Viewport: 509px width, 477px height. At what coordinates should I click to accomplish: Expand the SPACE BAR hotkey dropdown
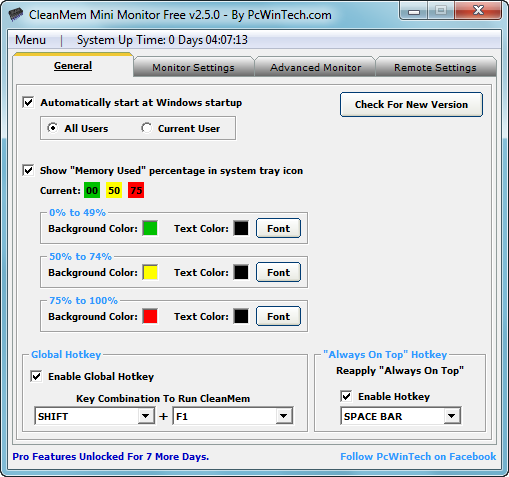click(x=452, y=416)
